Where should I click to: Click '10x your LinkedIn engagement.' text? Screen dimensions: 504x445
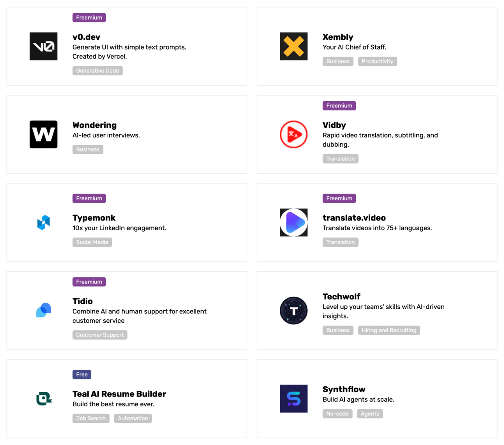coord(119,228)
